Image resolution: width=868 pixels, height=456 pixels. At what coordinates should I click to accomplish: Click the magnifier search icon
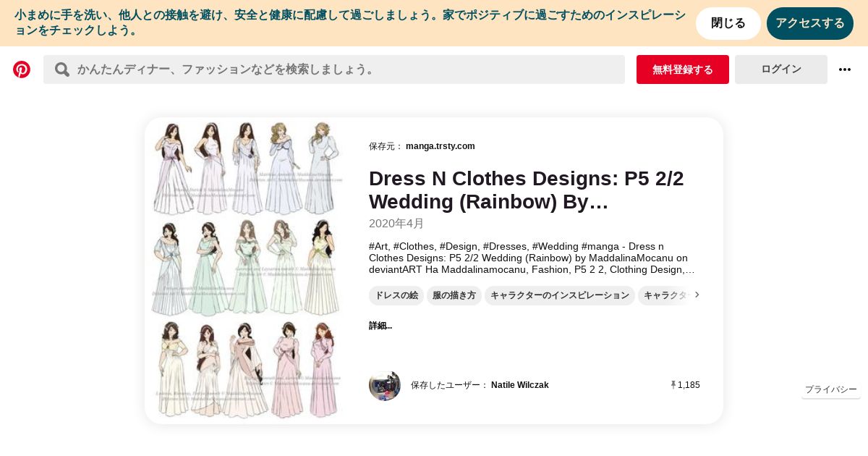[62, 69]
